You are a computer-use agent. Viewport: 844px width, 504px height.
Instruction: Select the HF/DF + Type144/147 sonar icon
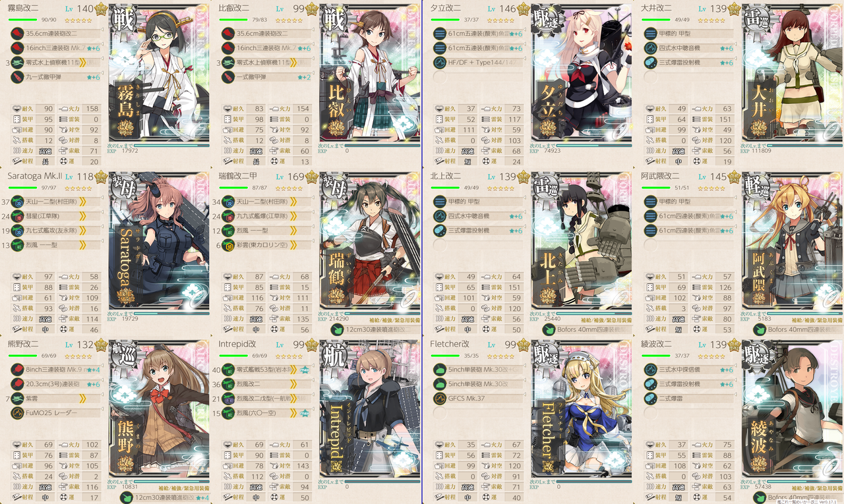pyautogui.click(x=439, y=63)
